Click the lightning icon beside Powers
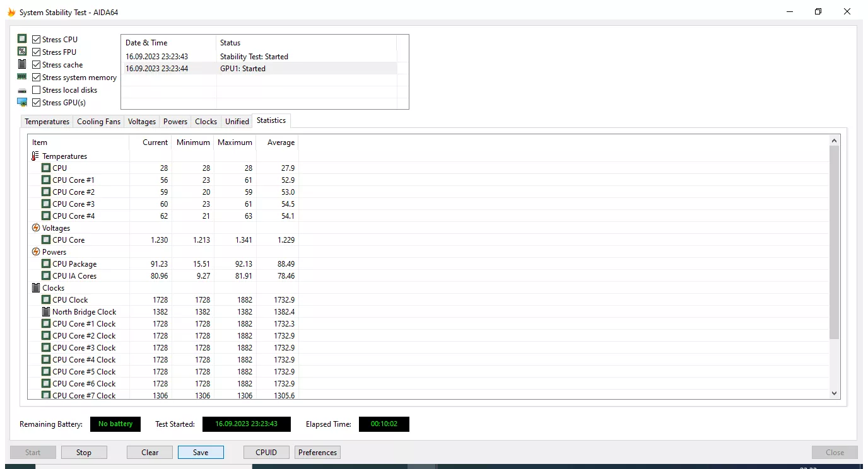The image size is (868, 469). 36,252
